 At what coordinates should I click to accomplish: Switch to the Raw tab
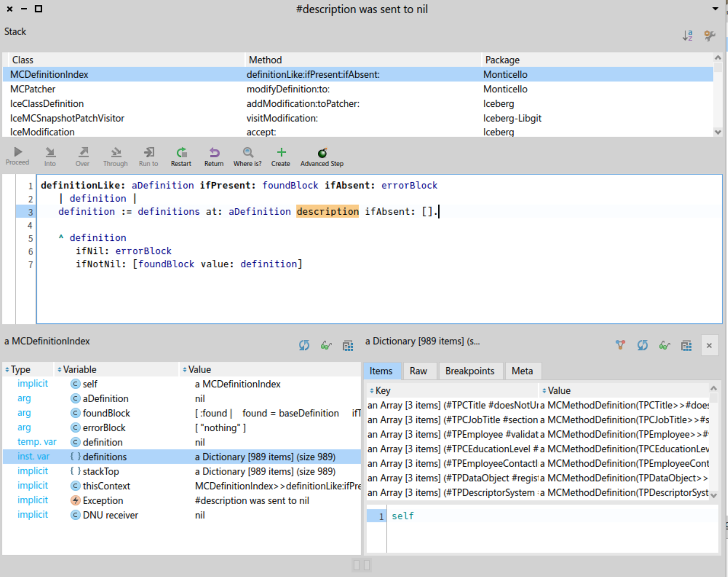[x=419, y=371]
